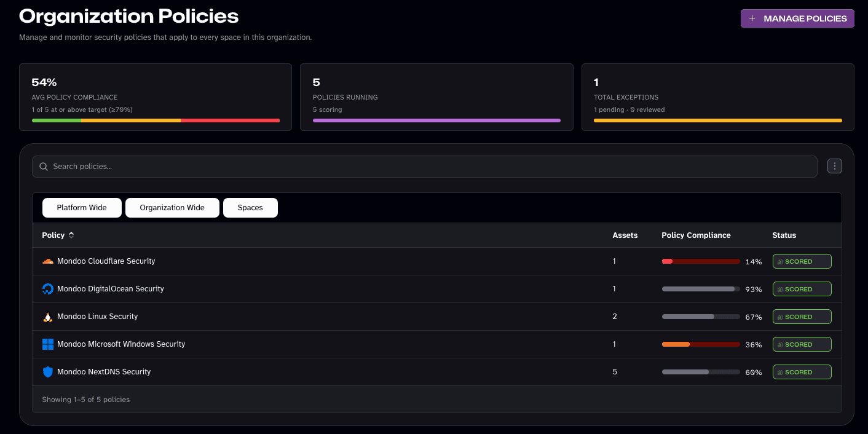Click 'Showing 1–5 of 5 policies' text
This screenshot has width=868, height=434.
[x=86, y=400]
